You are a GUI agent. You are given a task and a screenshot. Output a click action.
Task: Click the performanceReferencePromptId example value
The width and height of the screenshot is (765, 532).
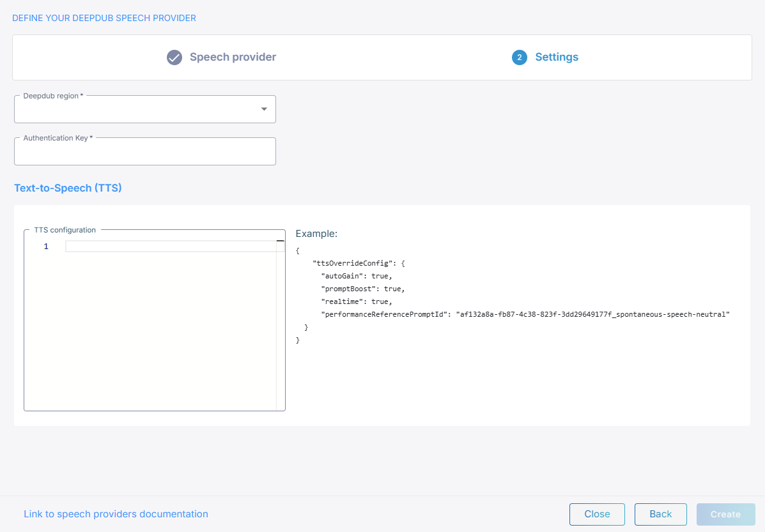[593, 314]
